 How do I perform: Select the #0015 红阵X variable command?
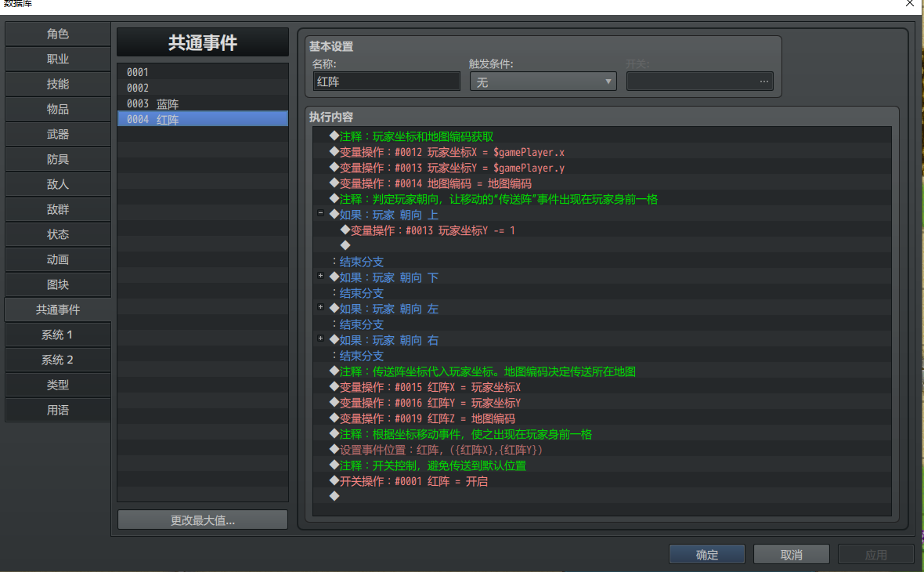(602, 387)
